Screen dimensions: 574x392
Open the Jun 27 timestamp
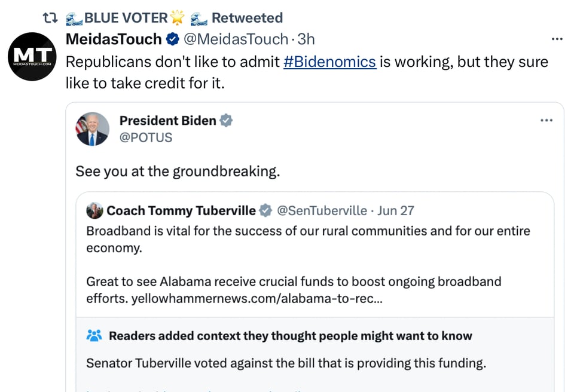pos(396,210)
